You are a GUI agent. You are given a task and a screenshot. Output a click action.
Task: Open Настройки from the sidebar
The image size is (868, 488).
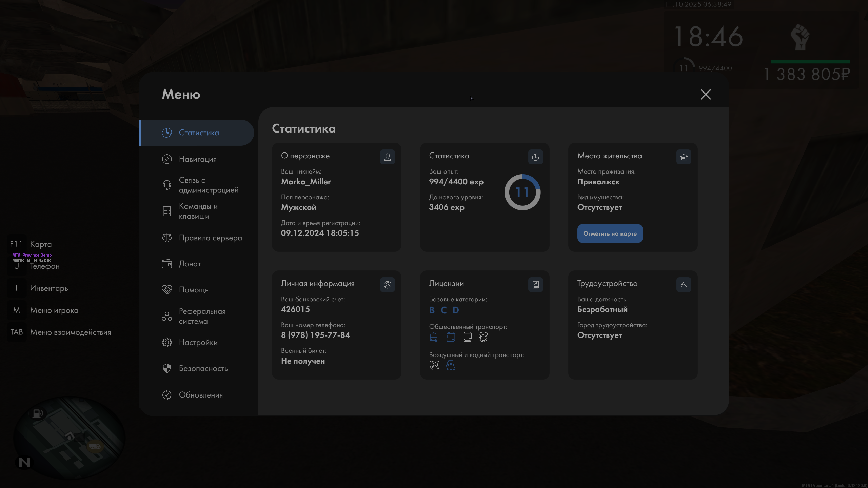[198, 342]
